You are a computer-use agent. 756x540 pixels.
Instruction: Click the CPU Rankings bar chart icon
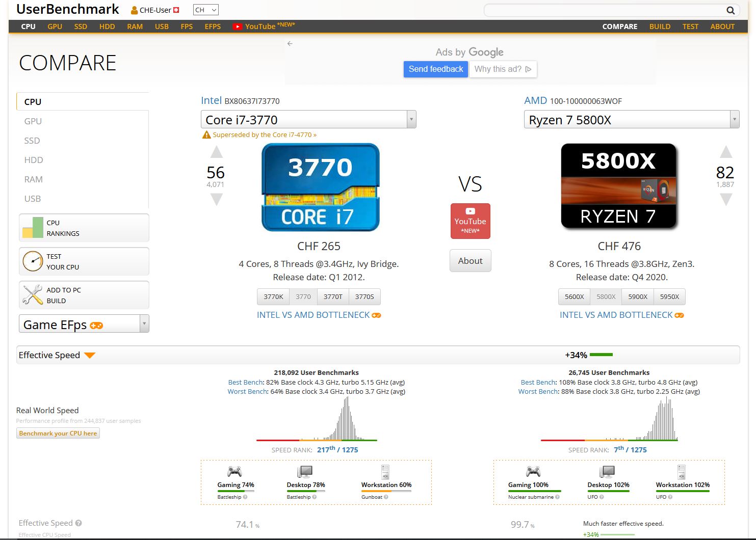(x=33, y=228)
